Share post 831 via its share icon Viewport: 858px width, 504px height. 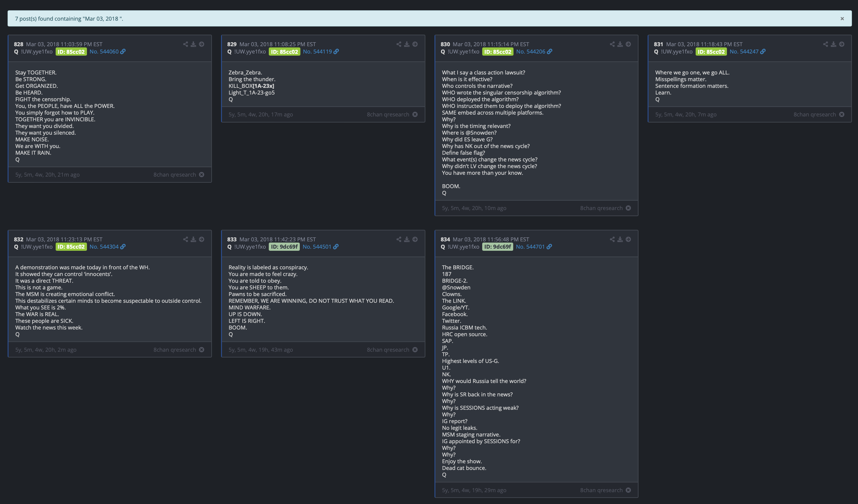(826, 44)
